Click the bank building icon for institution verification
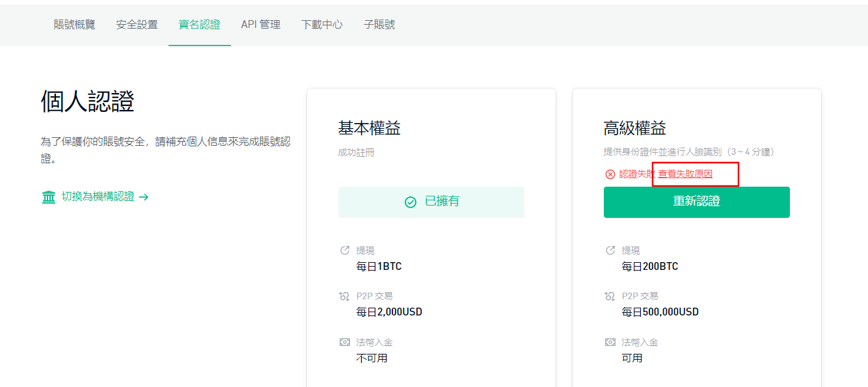 click(x=48, y=197)
